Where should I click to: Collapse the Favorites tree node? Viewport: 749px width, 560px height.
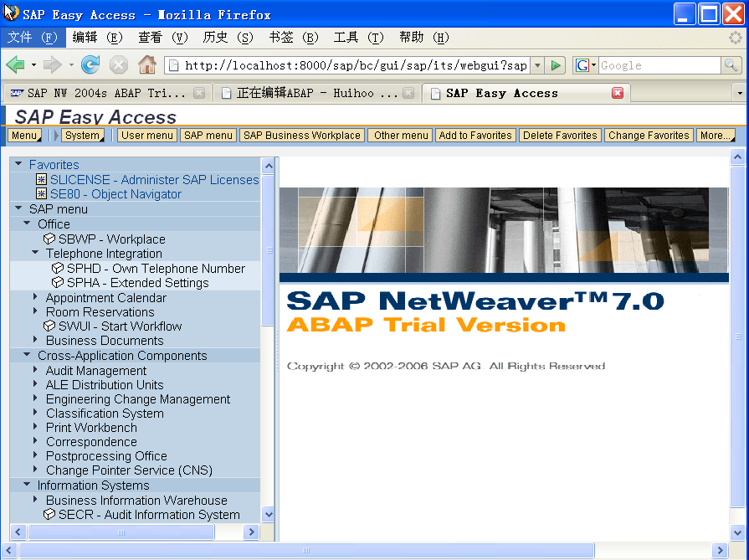click(18, 165)
